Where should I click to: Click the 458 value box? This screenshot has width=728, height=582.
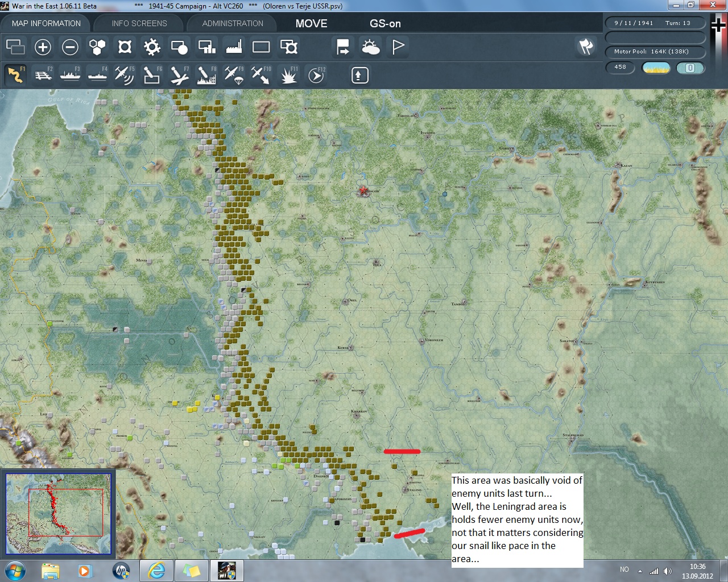pos(620,67)
